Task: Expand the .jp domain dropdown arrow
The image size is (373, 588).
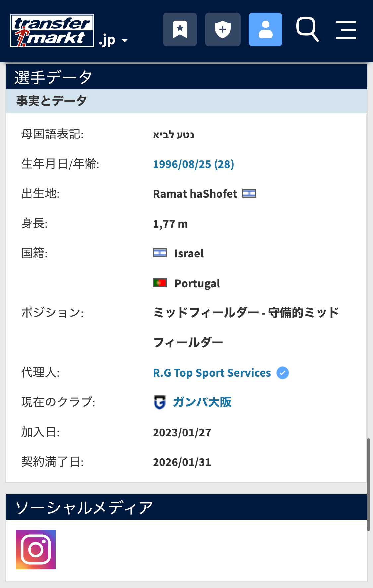Action: pos(125,41)
